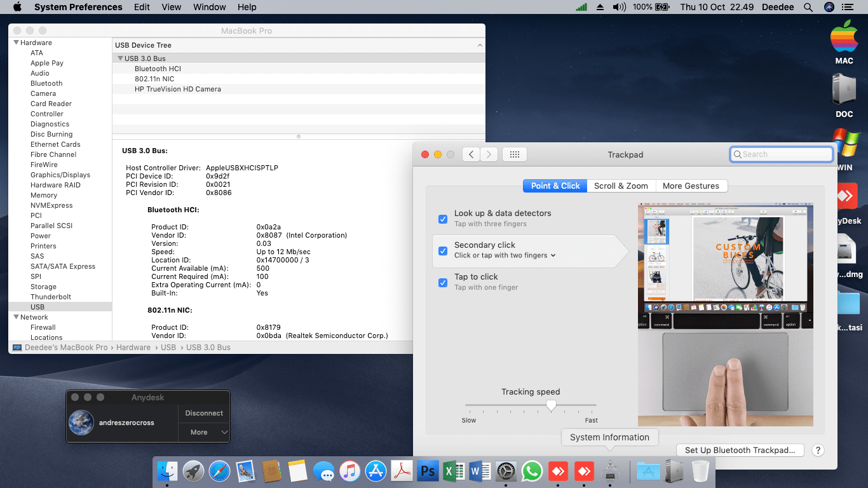Viewport: 868px width, 488px height.
Task: Open App Store from the dock
Action: coord(376,471)
